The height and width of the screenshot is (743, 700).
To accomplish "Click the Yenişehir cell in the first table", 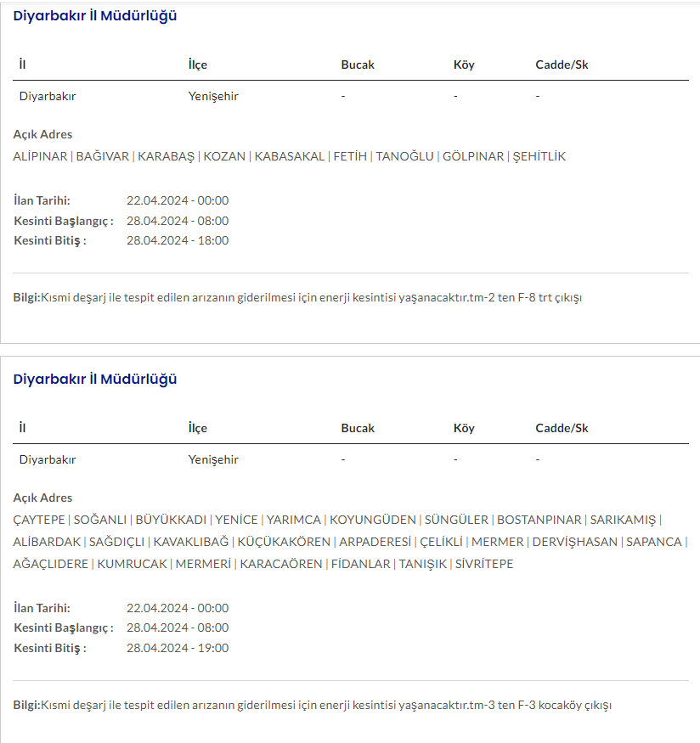I will tap(213, 96).
